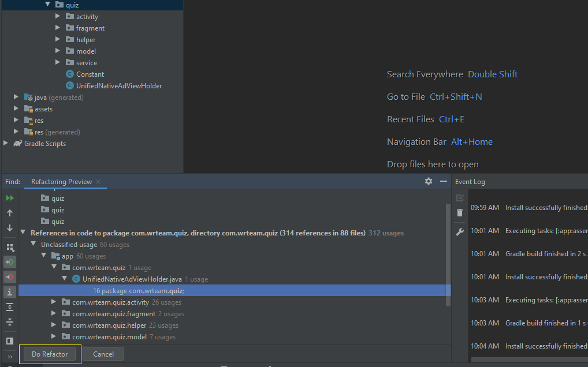This screenshot has width=588, height=367.
Task: Select the activity folder label
Action: 87,17
